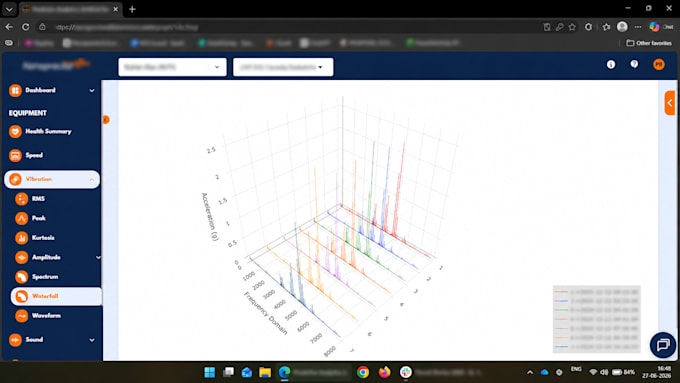Open battery status showing 84%
680x383 pixels.
pyautogui.click(x=624, y=372)
